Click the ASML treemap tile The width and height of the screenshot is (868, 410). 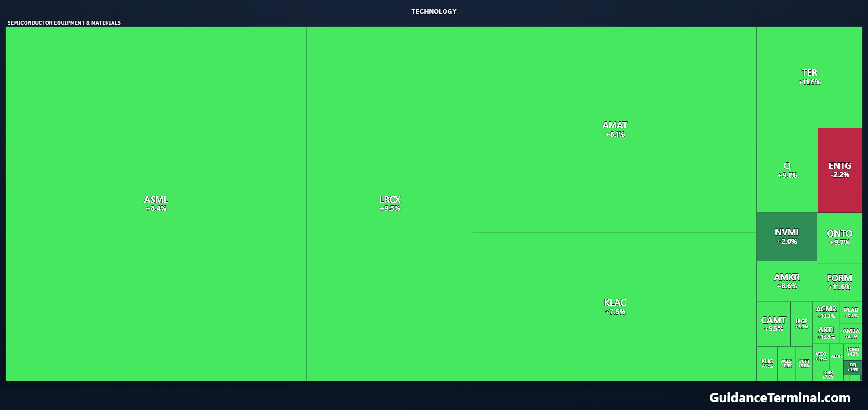point(156,203)
